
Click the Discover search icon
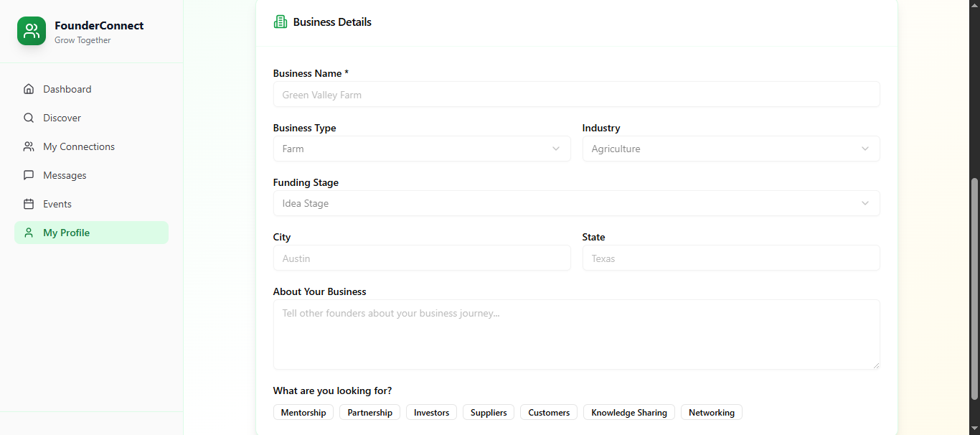pyautogui.click(x=29, y=118)
